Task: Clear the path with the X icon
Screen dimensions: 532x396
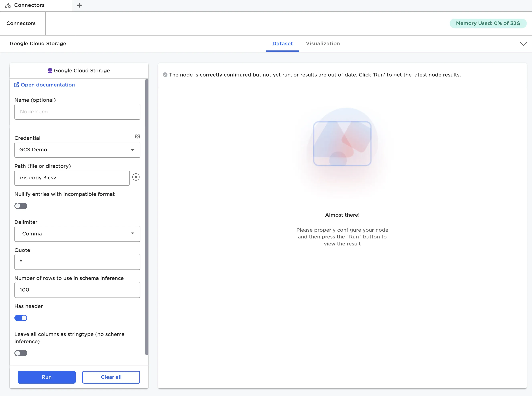Action: click(x=136, y=177)
